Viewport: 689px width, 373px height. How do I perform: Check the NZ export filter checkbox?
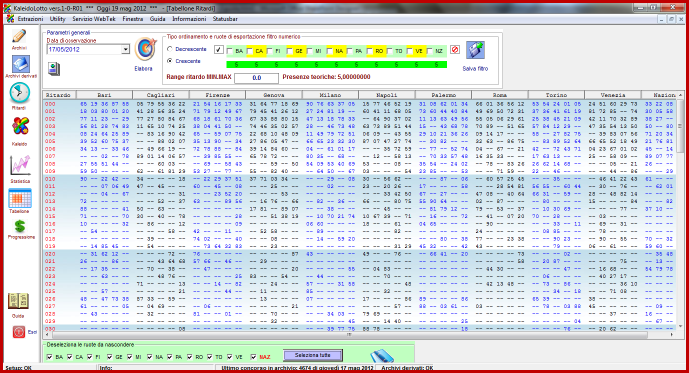[430, 51]
